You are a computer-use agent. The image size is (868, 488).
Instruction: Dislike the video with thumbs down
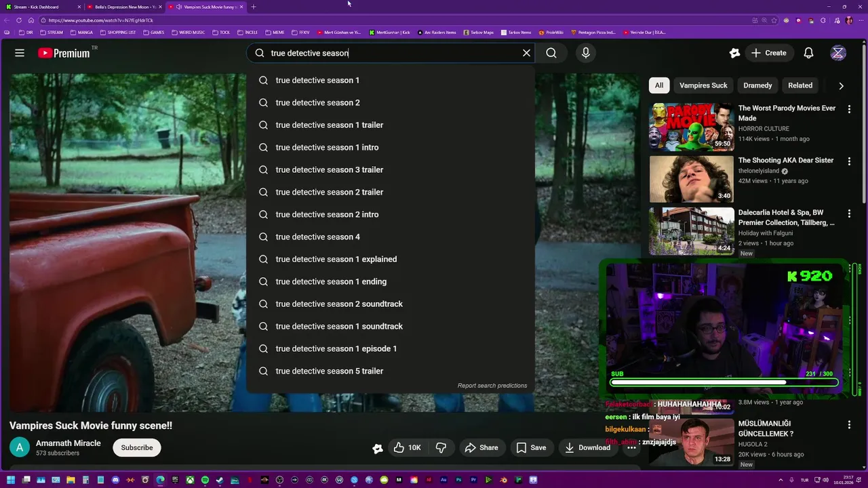tap(441, 447)
